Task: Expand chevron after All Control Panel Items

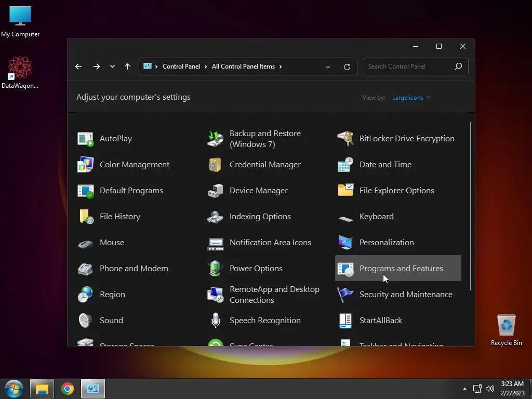Action: [281, 66]
